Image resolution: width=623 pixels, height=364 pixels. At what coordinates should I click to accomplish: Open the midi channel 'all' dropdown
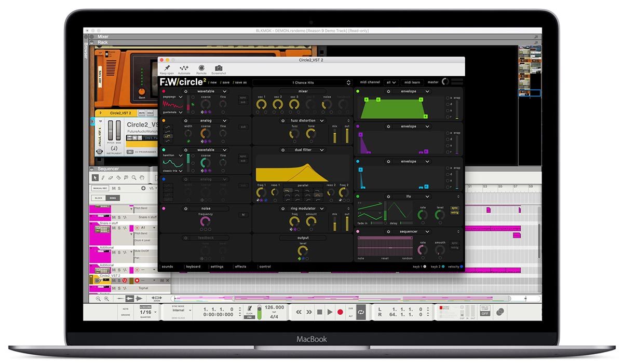(x=391, y=82)
